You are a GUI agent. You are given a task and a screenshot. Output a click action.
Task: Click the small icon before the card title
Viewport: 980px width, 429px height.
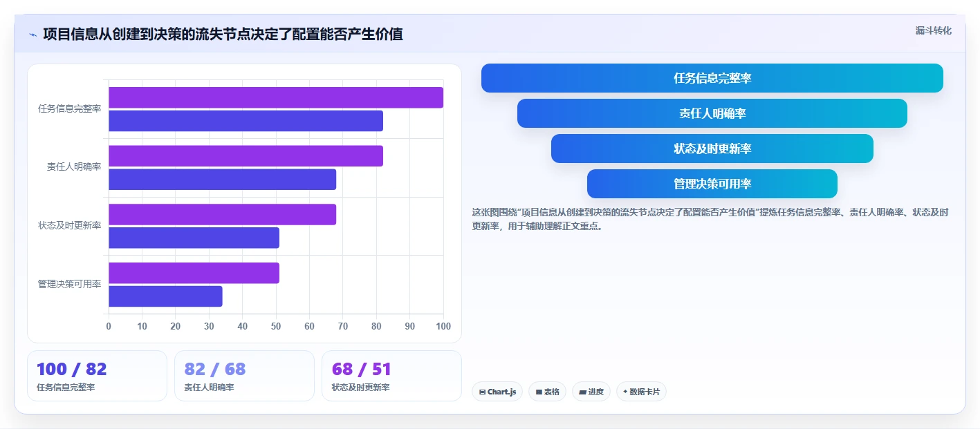tap(33, 35)
